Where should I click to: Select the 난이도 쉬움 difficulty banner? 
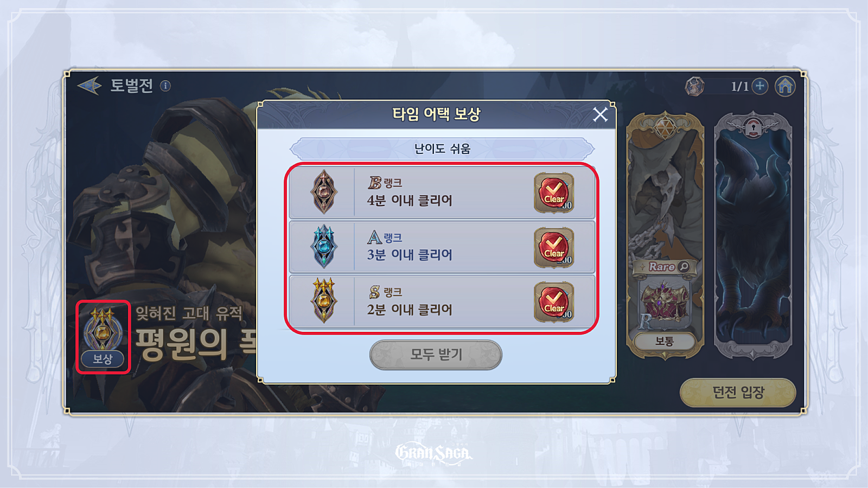coord(442,149)
